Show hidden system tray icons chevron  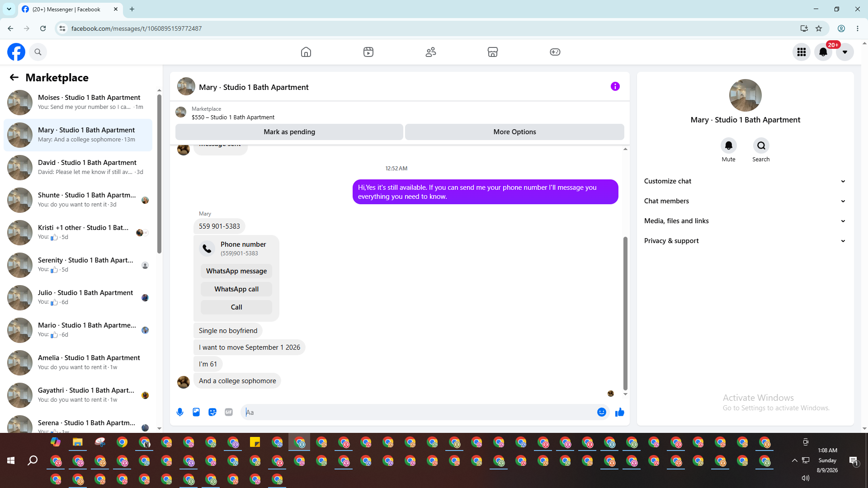tap(794, 460)
